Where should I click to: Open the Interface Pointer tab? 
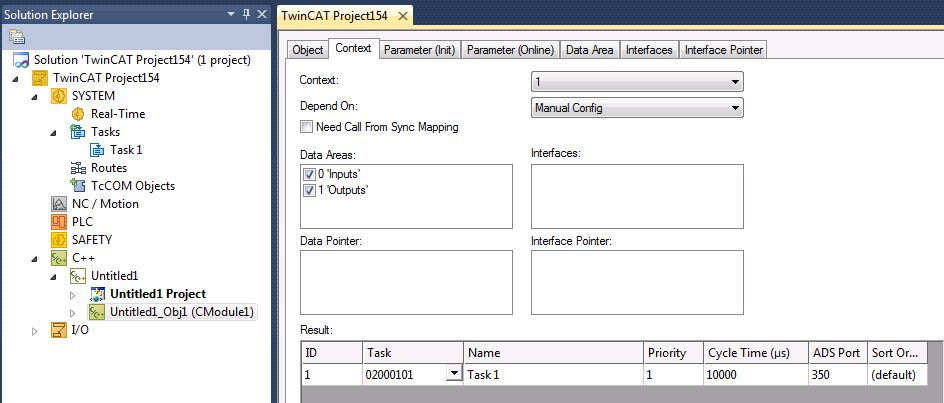click(724, 50)
